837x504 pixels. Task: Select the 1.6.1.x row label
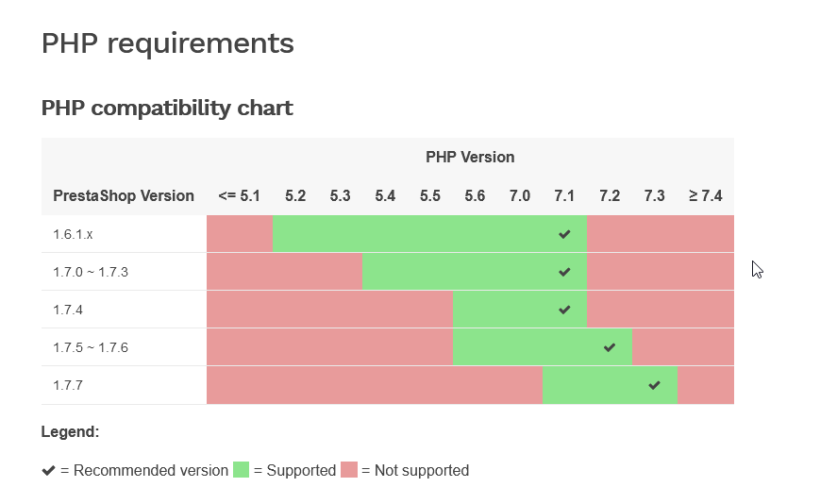click(x=73, y=234)
